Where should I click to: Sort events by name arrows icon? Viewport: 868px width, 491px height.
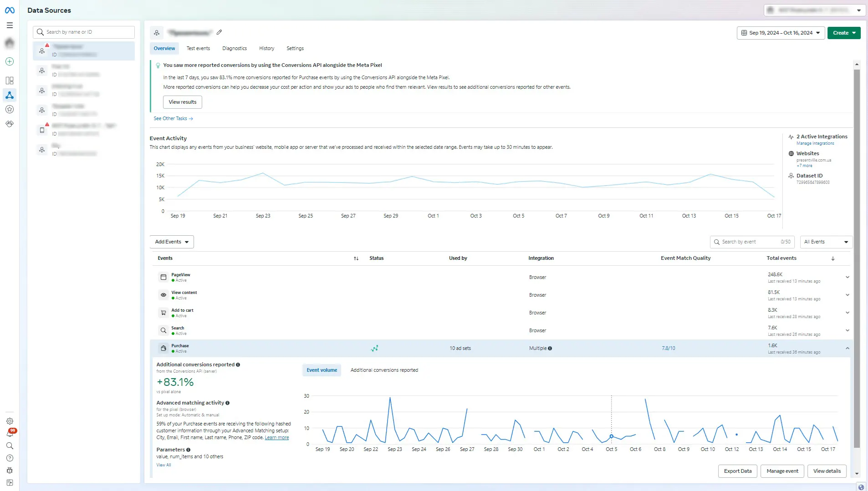point(356,258)
